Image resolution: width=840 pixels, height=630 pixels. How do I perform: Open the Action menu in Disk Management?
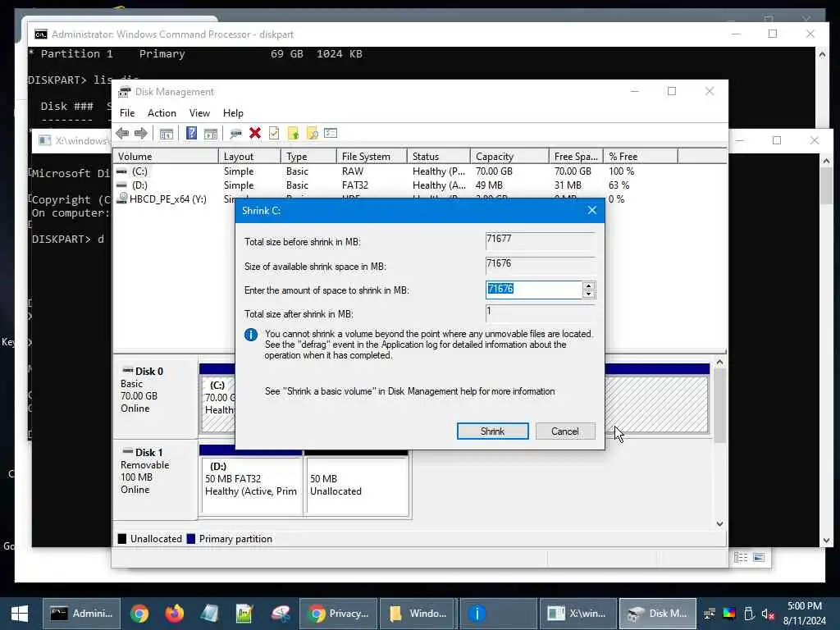pos(162,113)
